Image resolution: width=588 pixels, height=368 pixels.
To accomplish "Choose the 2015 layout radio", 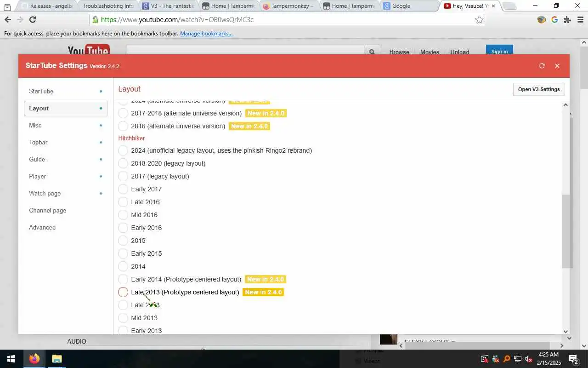I will [x=123, y=241].
